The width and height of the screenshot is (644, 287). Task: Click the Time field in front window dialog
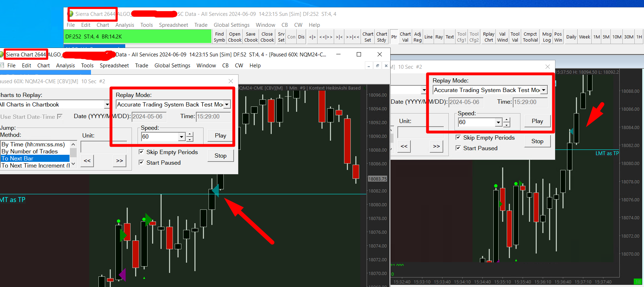coord(213,116)
